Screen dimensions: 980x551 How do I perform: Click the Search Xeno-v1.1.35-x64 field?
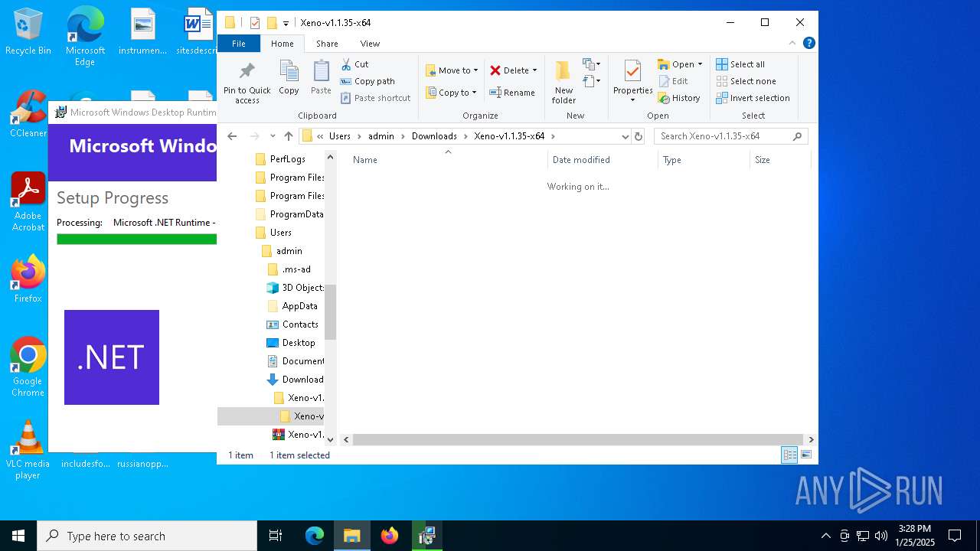point(730,136)
